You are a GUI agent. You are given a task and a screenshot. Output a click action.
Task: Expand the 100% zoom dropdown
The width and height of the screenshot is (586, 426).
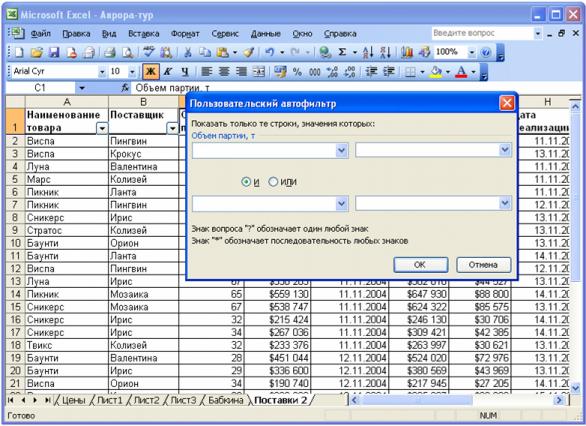tap(472, 53)
